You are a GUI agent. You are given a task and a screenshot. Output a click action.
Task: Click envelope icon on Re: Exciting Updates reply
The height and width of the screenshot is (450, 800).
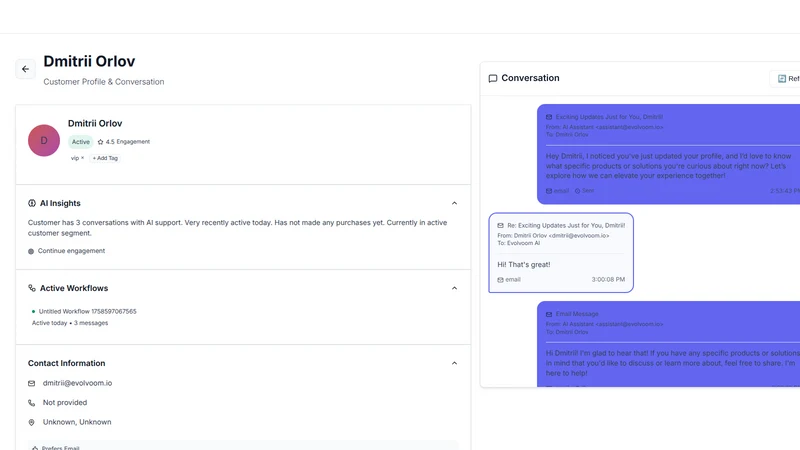tap(501, 225)
